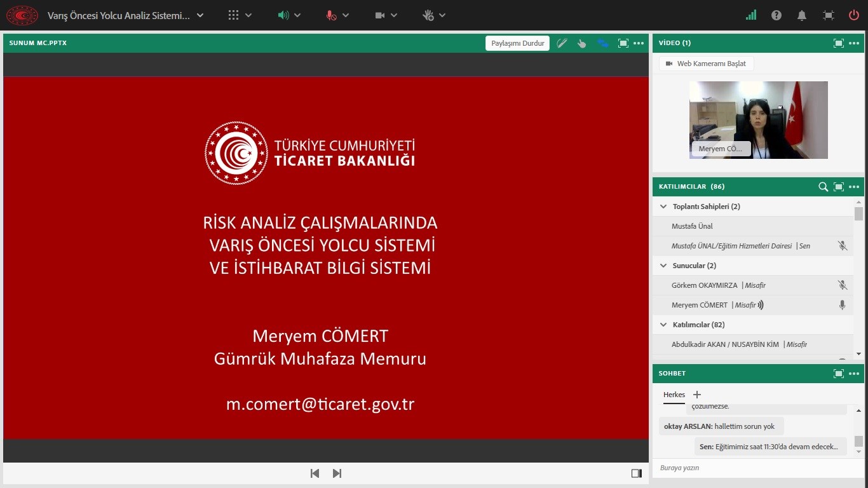
Task: Toggle the webcam camera icon in top bar
Action: click(380, 15)
